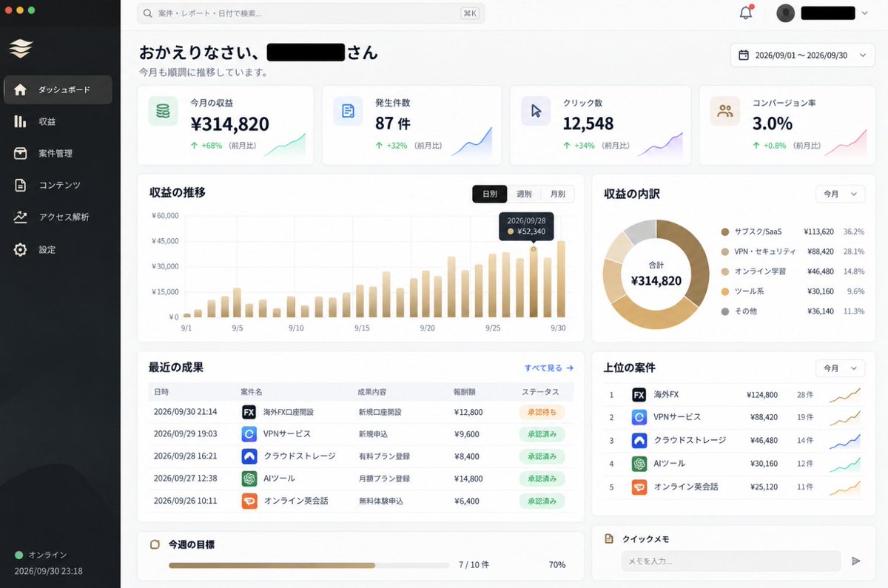Click the ¥124,800 amount in 上位の案件
888x588 pixels.
(761, 395)
